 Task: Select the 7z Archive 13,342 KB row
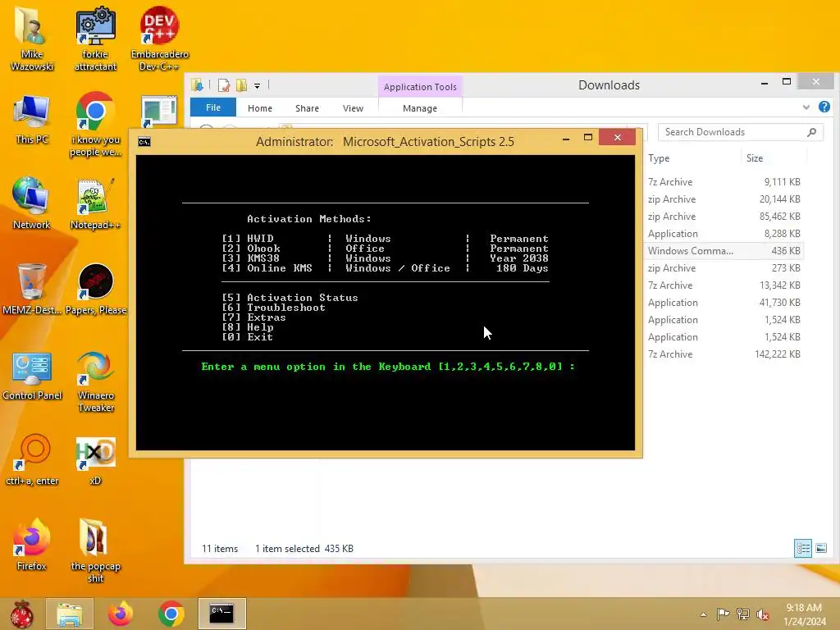[724, 285]
